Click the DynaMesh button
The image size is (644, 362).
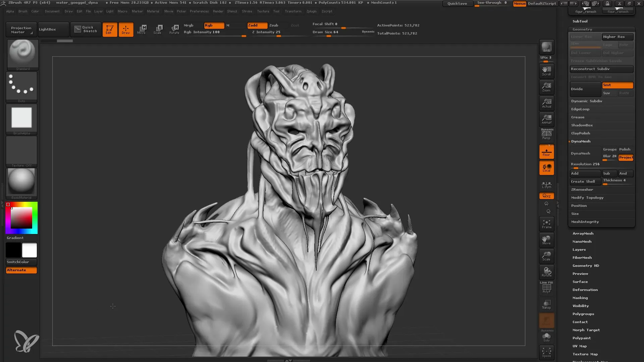point(585,154)
